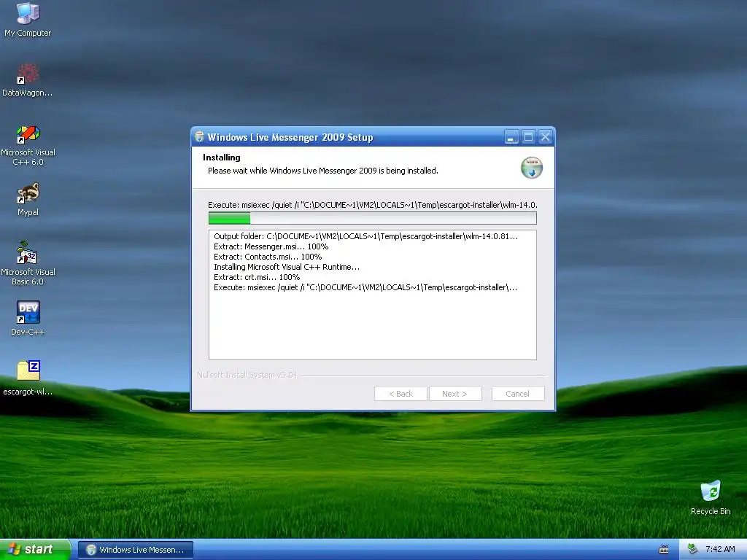Click the Execute status text above progress bar
This screenshot has height=560, width=747.
tap(373, 205)
